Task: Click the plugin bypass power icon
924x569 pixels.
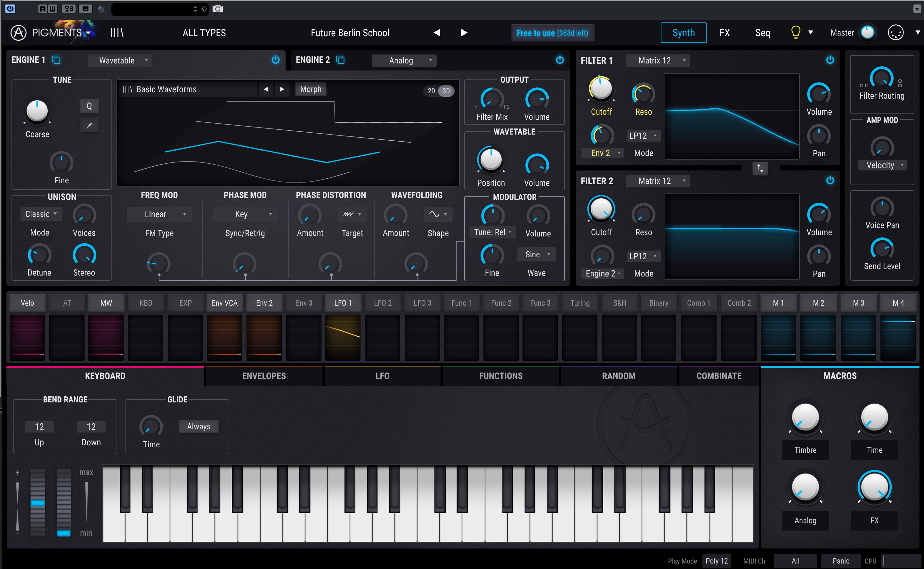Action: (x=10, y=8)
